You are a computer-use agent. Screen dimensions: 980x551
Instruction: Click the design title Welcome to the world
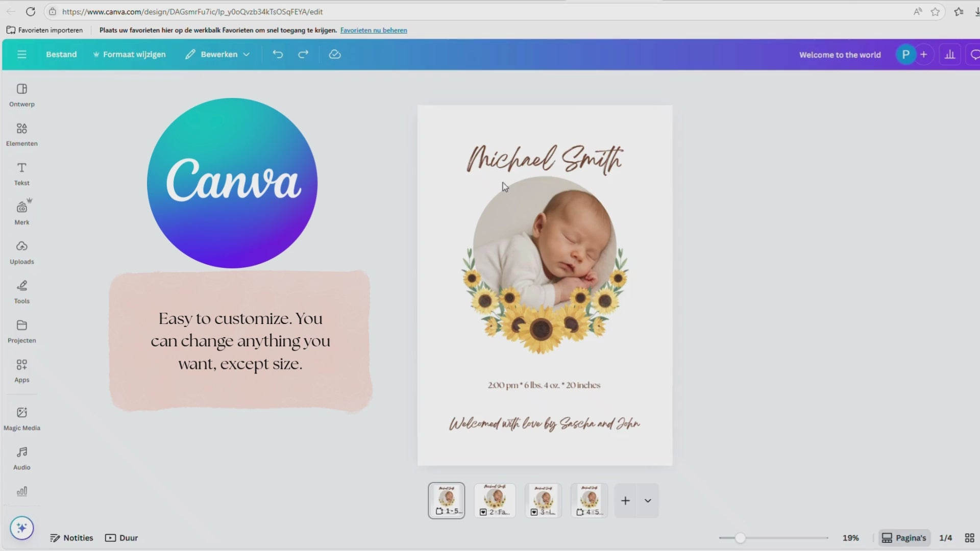840,55
